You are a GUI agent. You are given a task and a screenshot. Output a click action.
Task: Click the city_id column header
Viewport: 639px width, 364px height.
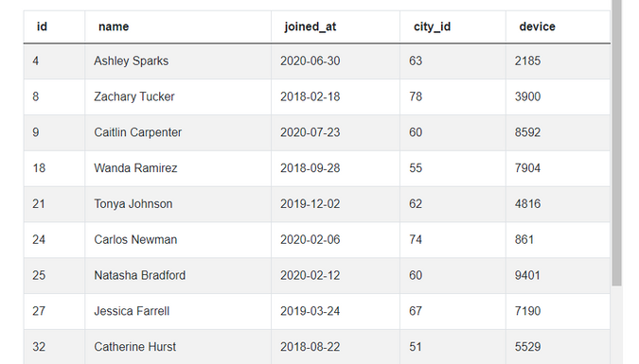tap(453, 26)
